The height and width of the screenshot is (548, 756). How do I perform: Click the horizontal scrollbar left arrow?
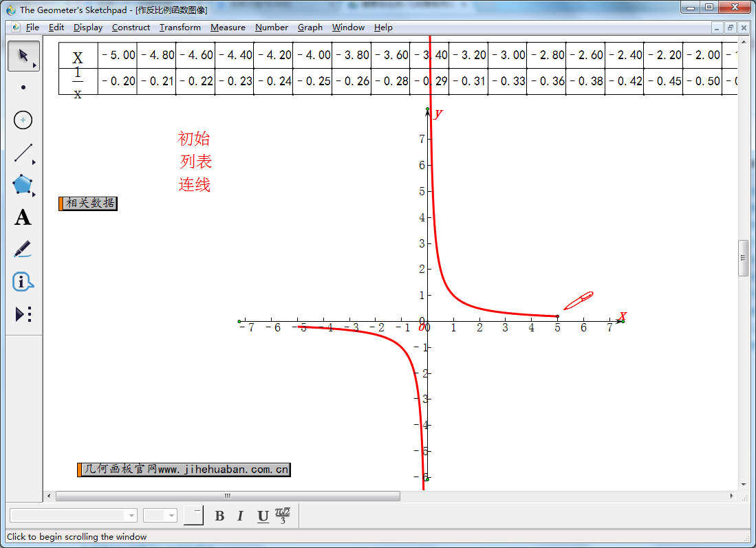[48, 496]
